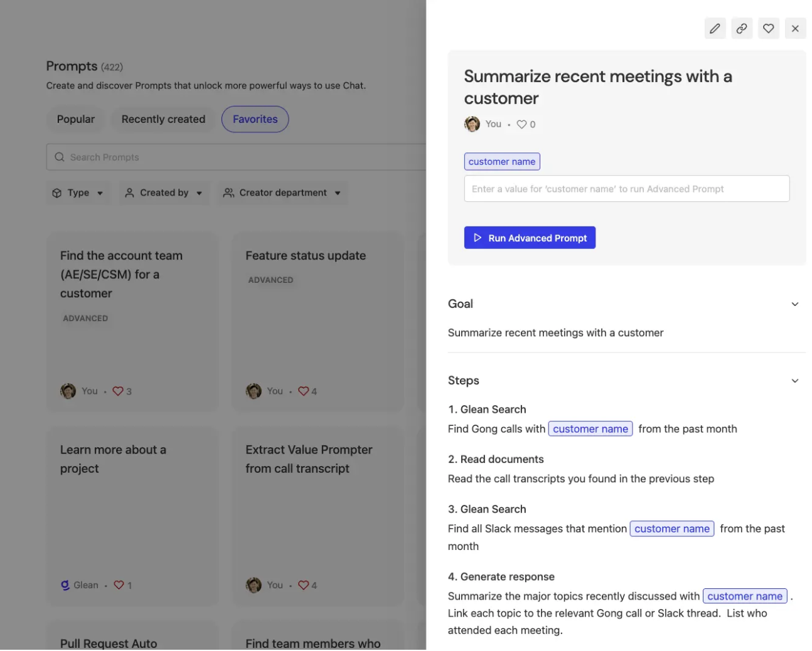Open the Created by filter dropdown
The height and width of the screenshot is (651, 812).
(x=163, y=193)
